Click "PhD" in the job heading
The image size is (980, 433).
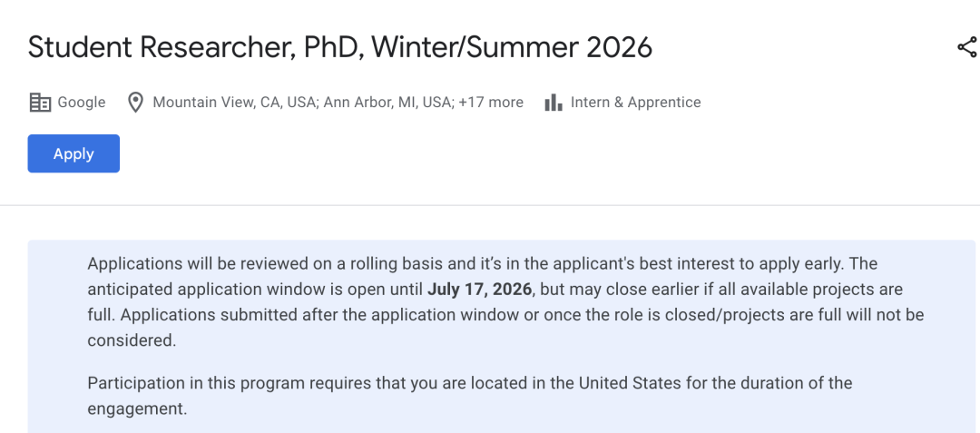[331, 47]
